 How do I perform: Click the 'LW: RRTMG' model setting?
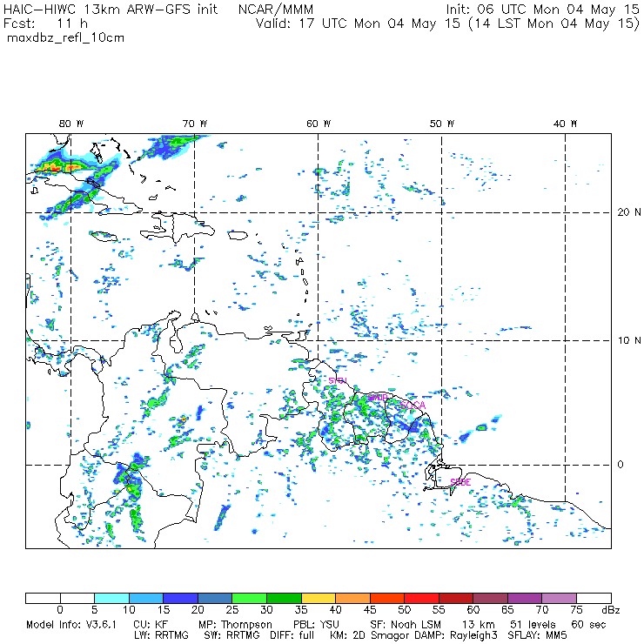161,635
